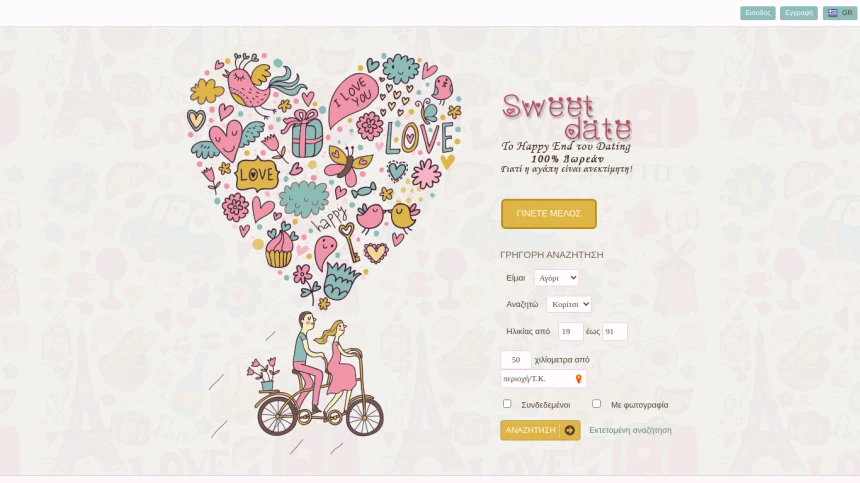860x483 pixels.
Task: Open the GR language selector
Action: point(840,13)
